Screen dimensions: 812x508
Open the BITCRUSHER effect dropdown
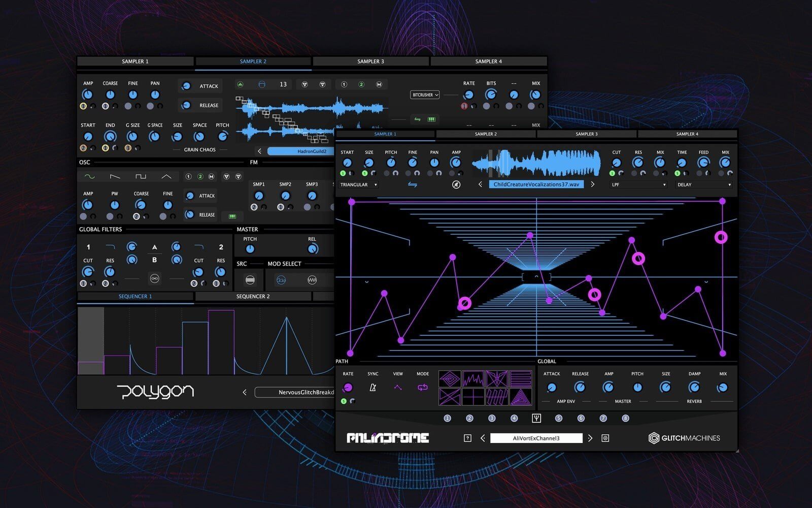coord(424,94)
